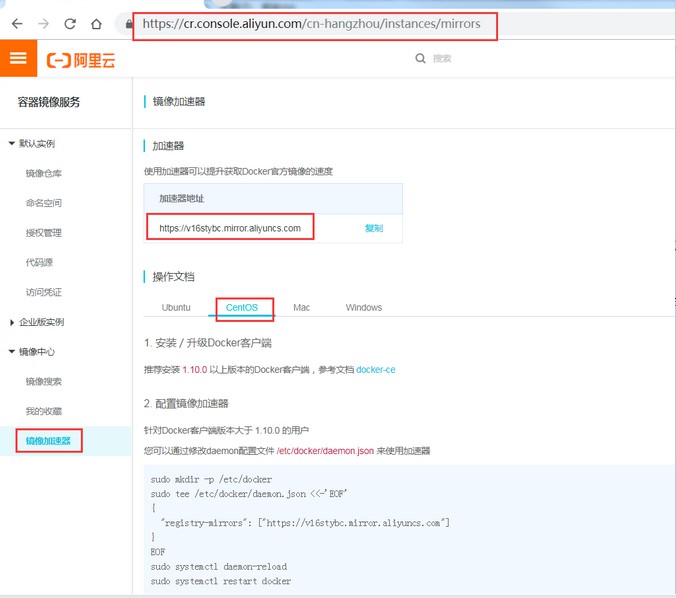676x598 pixels.
Task: Click the 操作文档 heading
Action: coord(173,276)
